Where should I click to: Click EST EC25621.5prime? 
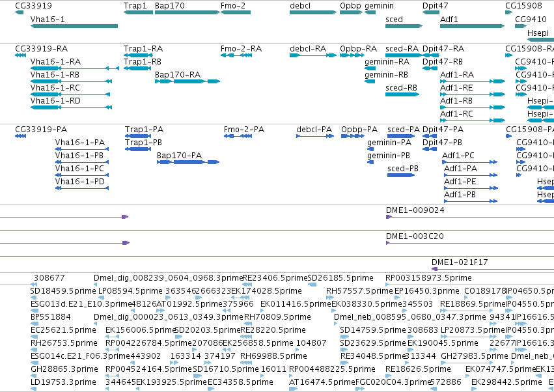tap(63, 329)
